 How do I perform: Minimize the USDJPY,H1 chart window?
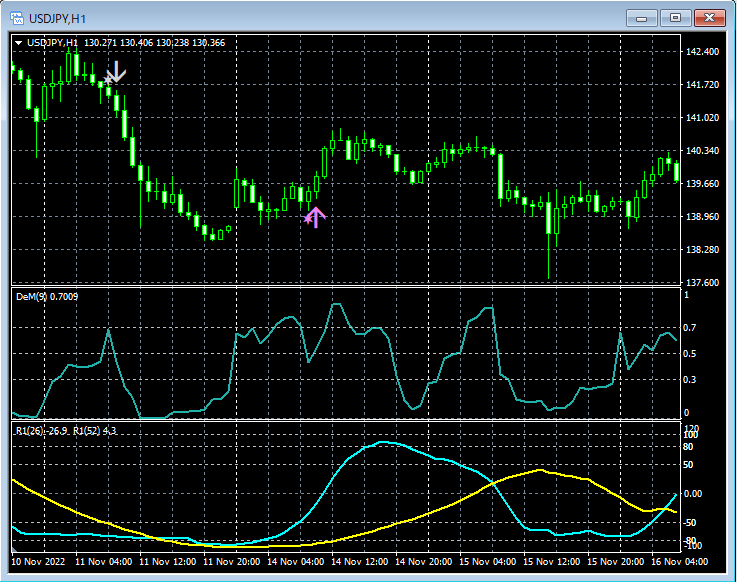point(641,18)
